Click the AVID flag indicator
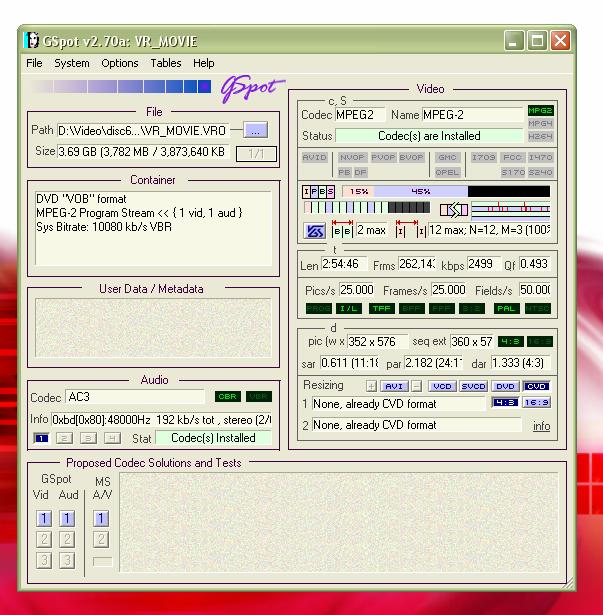Viewport: 603px width, 615px height. pyautogui.click(x=314, y=157)
